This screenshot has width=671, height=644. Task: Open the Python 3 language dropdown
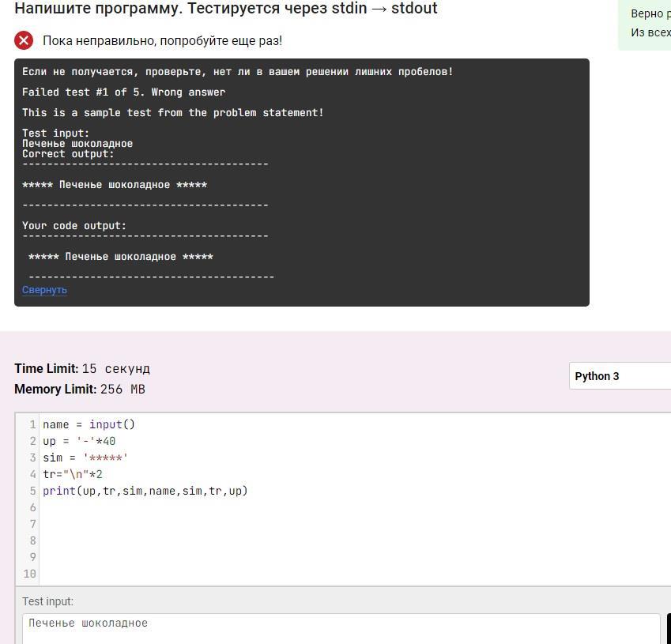pyautogui.click(x=620, y=376)
